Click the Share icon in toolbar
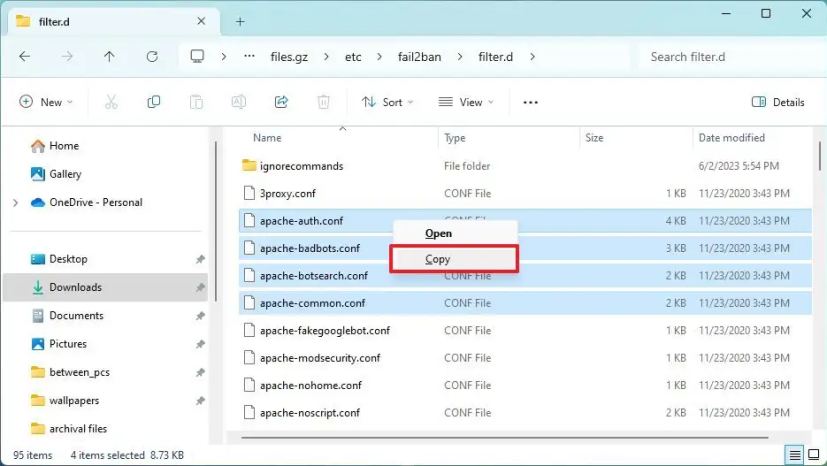 (x=281, y=102)
